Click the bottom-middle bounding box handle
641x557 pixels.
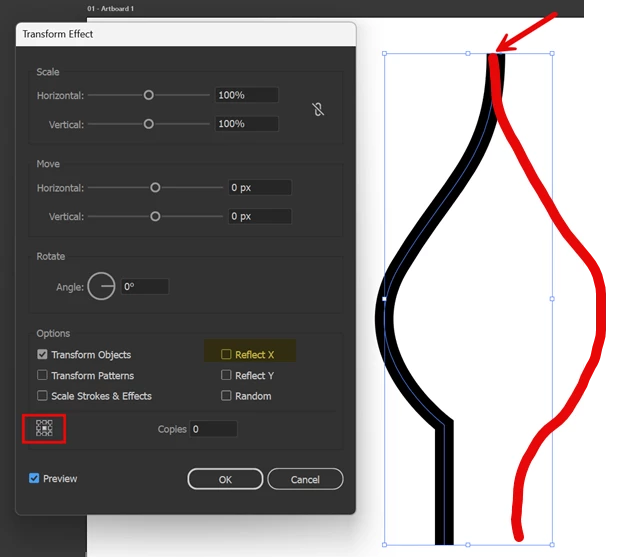coord(468,545)
